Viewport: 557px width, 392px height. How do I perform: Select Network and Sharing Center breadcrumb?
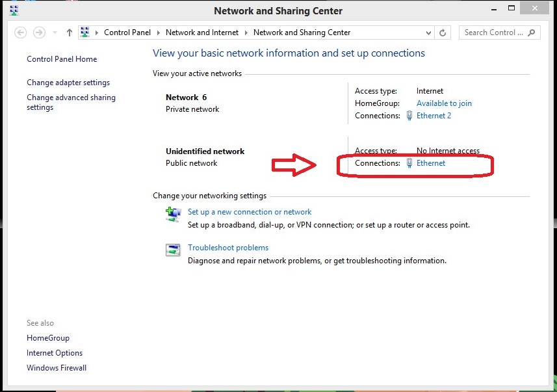(302, 33)
